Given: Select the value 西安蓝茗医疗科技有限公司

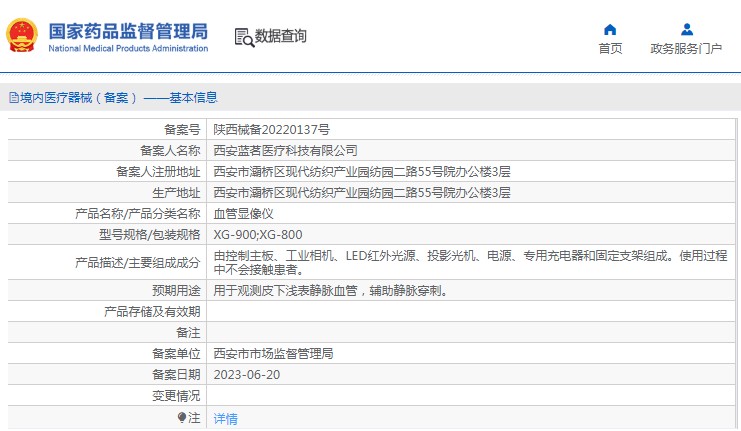Looking at the screenshot, I should (285, 151).
